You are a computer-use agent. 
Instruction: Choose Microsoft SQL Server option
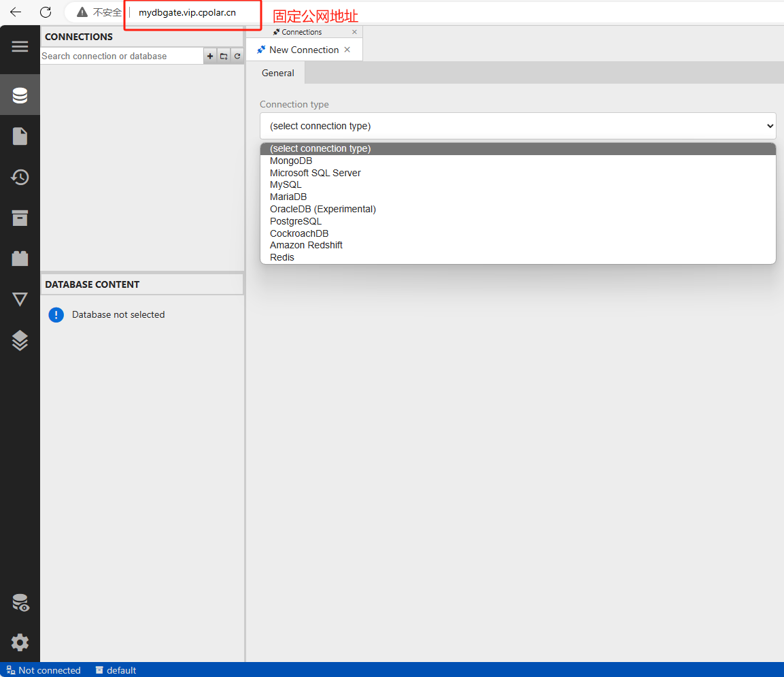click(517, 173)
